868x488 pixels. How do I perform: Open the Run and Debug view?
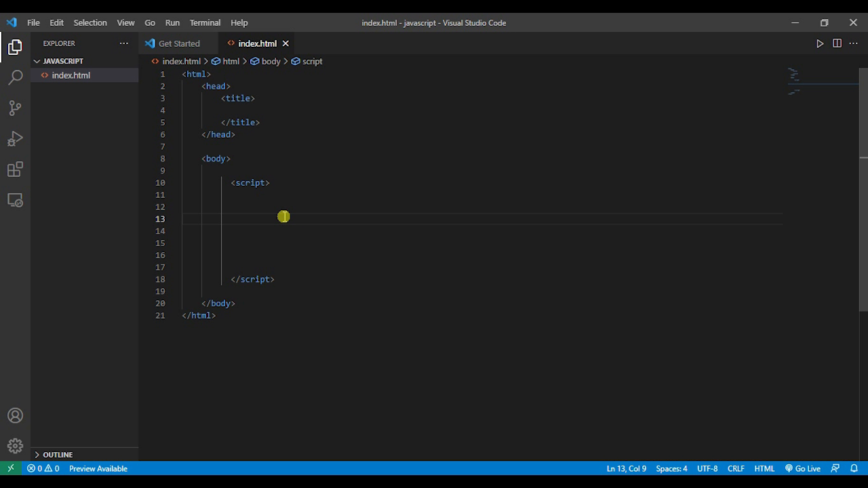[15, 139]
